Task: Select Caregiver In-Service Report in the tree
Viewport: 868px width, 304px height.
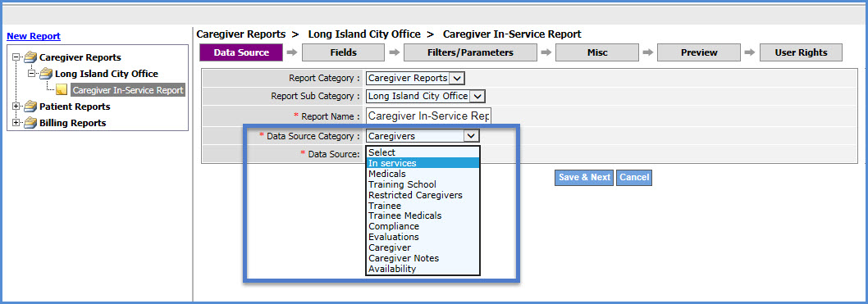Action: coord(127,90)
